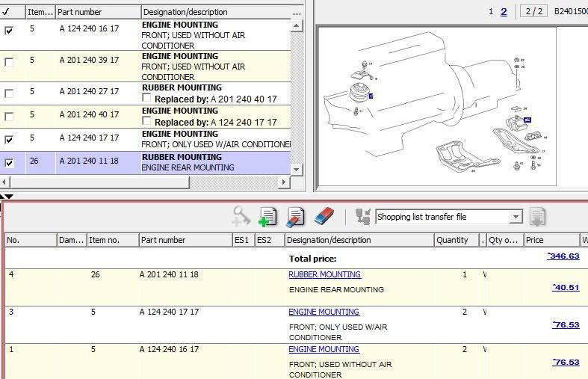Screen dimensions: 588x379
Task: Click the '...' column header in parts list
Action: pos(297,12)
